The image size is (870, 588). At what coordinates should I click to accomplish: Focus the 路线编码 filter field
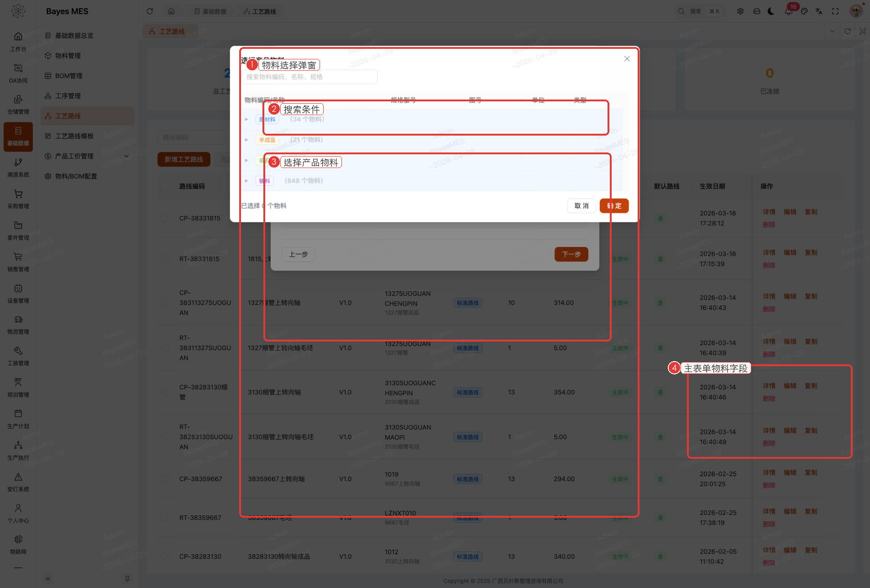pyautogui.click(x=192, y=137)
